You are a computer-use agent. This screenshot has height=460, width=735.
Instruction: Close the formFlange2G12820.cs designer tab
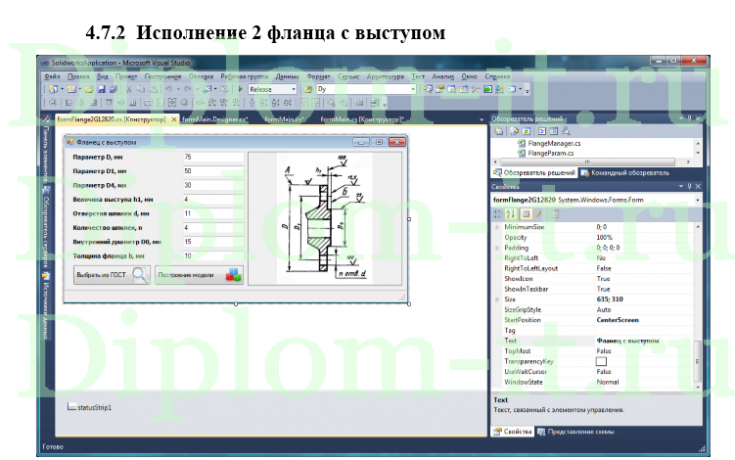(174, 120)
